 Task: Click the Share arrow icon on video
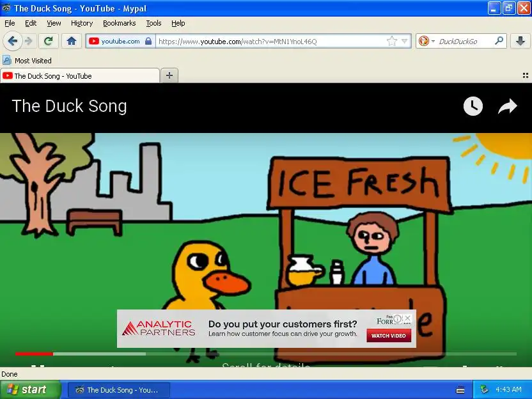click(x=507, y=106)
